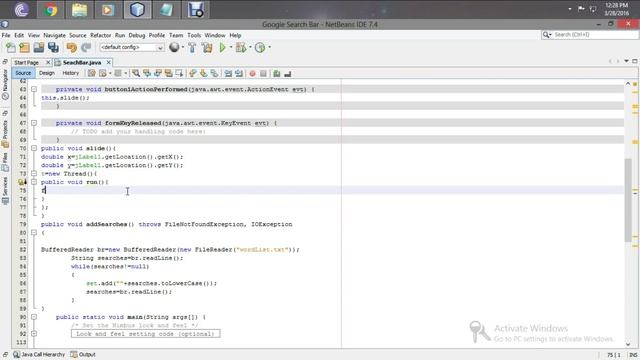Open Chrome from the taskbar
Viewport: 640px width, 360px height.
click(x=51, y=10)
